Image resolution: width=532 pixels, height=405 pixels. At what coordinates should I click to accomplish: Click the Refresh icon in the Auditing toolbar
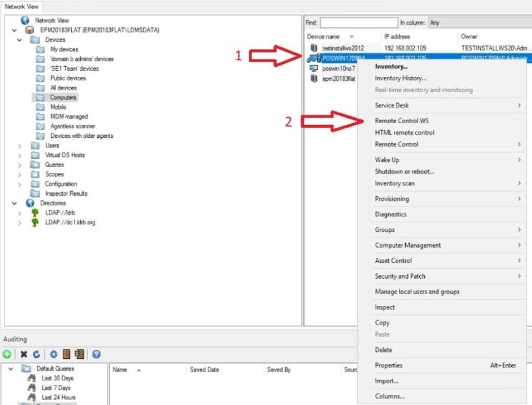tap(36, 354)
